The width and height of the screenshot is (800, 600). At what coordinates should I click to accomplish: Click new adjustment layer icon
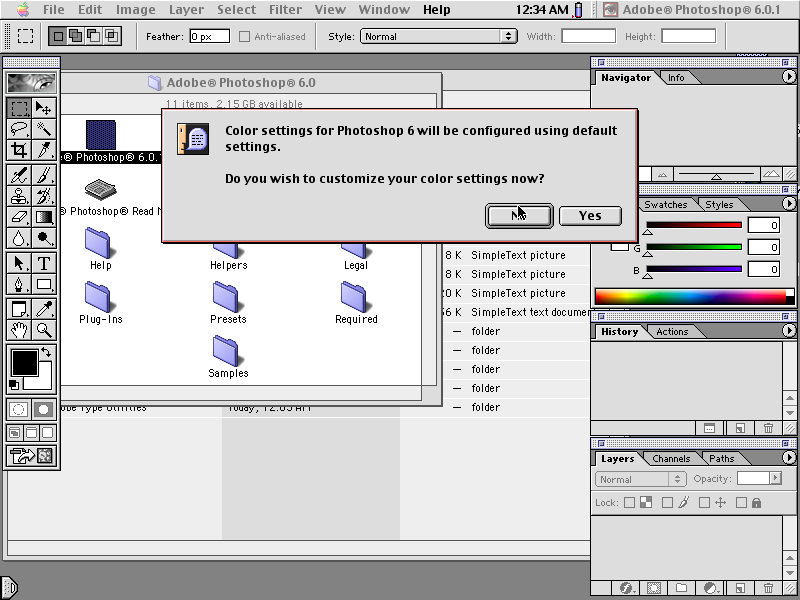tap(710, 588)
